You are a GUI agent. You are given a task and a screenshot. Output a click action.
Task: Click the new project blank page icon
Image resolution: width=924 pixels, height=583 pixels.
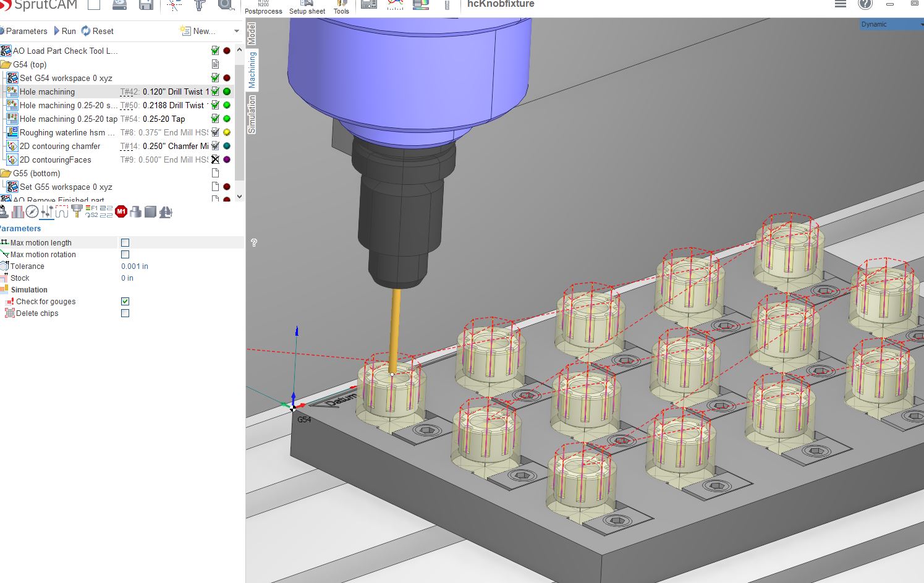pos(94,5)
